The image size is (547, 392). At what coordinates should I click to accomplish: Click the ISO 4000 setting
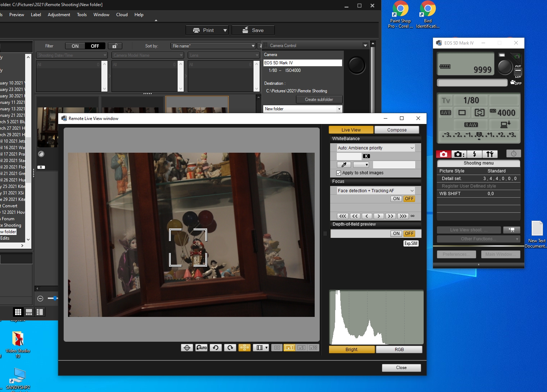click(503, 113)
